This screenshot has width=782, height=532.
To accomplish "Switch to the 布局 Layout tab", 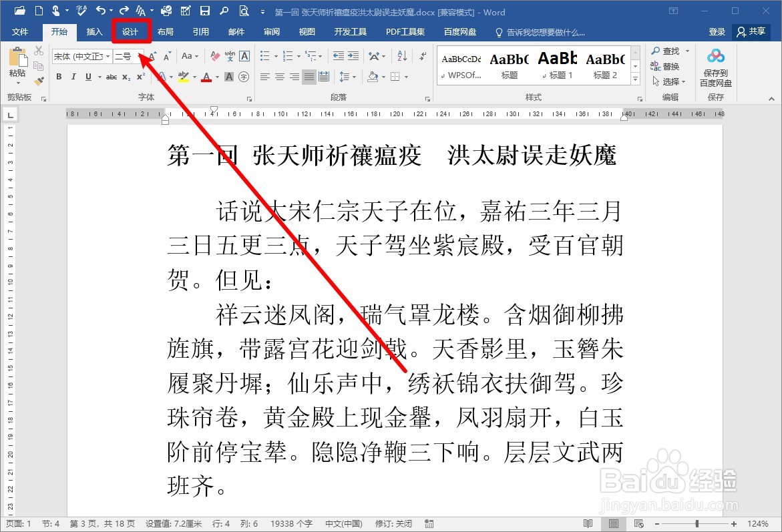I will pos(166,32).
